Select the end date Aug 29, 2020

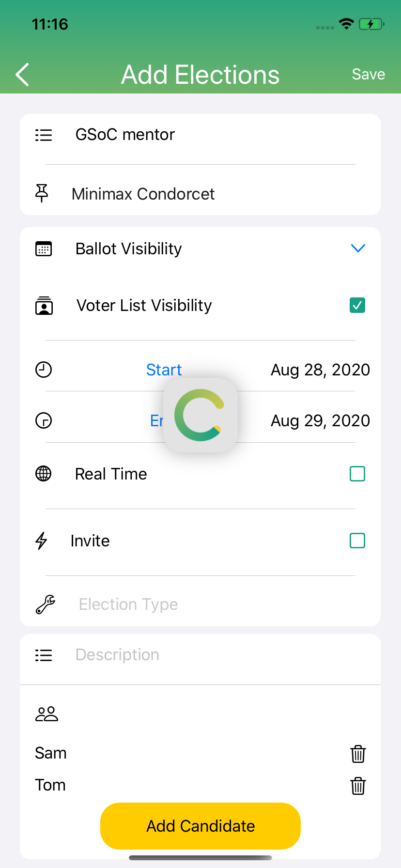coord(320,421)
